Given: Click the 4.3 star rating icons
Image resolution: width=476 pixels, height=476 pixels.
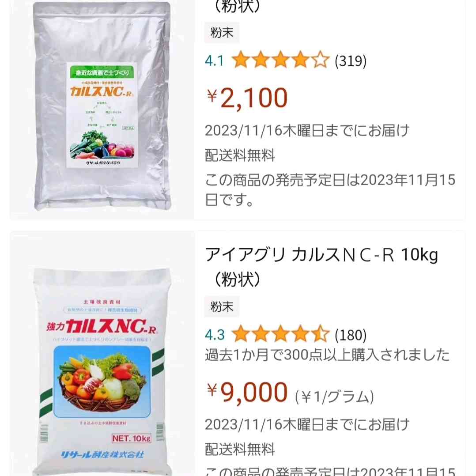Looking at the screenshot, I should (280, 334).
